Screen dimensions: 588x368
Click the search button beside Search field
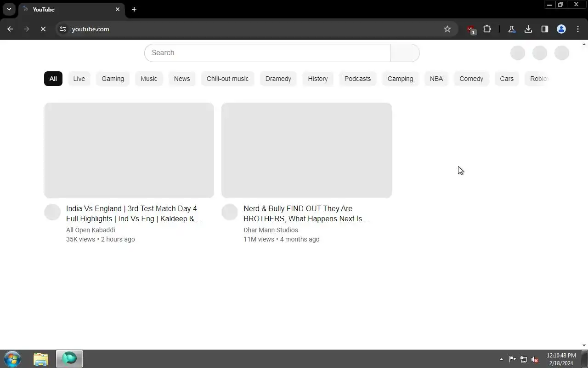coord(405,53)
